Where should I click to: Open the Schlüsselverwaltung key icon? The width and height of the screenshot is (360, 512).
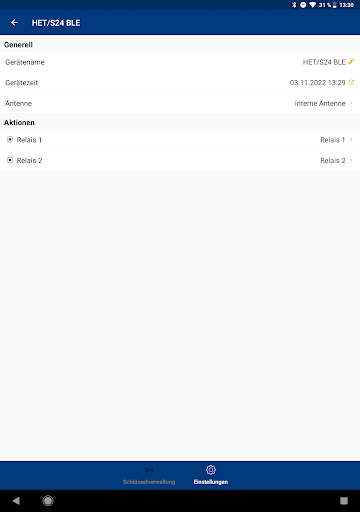(149, 470)
